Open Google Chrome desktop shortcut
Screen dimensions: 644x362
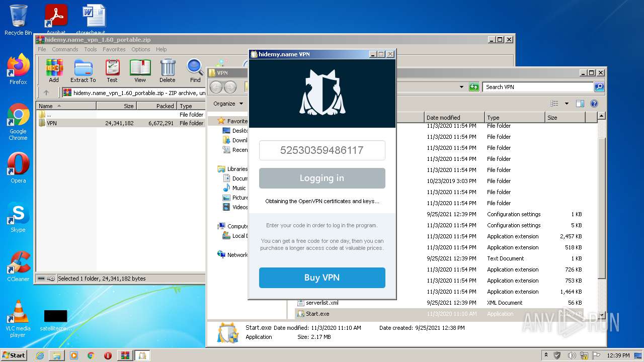[18, 122]
